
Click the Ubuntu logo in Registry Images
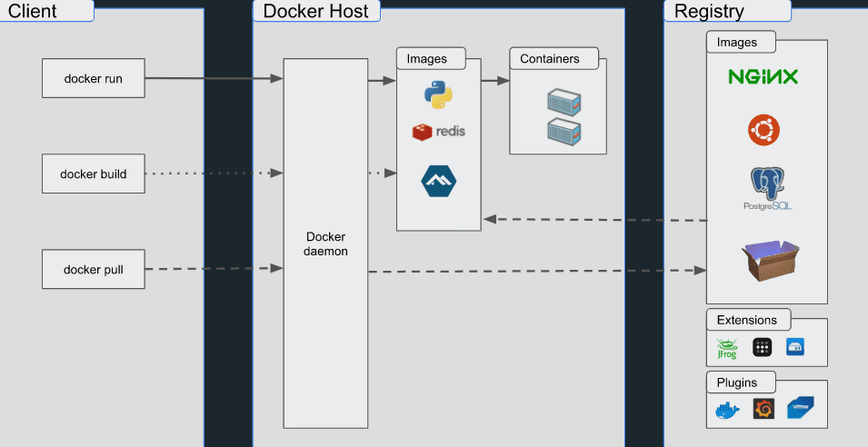763,131
